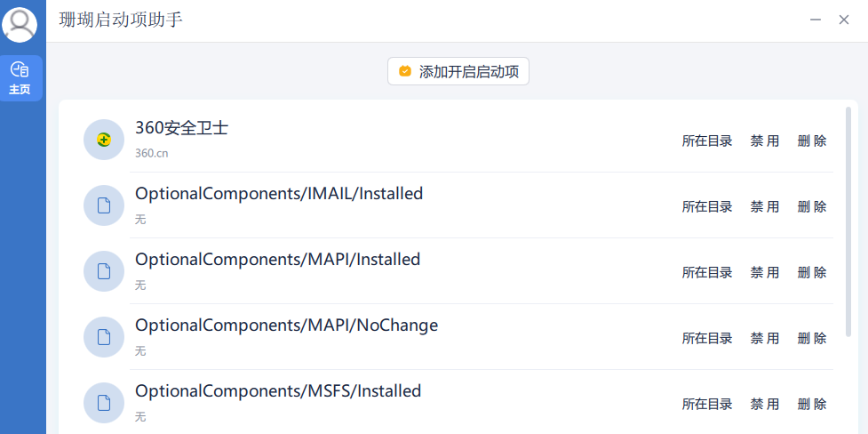Click the file icon for OptionalComponents/MAPI/NoChange

pos(104,337)
